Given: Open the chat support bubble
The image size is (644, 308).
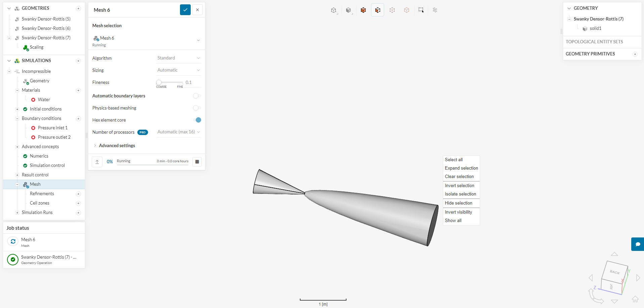Looking at the screenshot, I should (638, 244).
